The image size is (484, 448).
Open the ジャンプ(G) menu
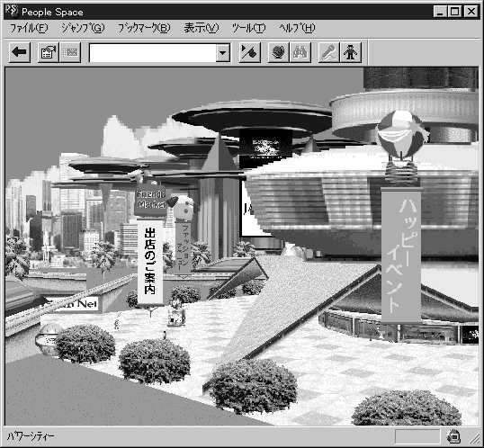[83, 29]
